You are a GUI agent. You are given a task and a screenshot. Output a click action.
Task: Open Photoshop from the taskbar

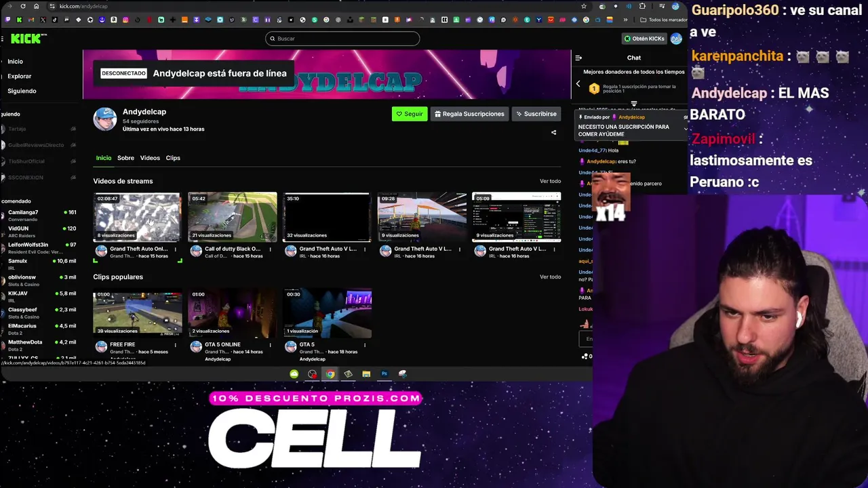click(x=384, y=373)
